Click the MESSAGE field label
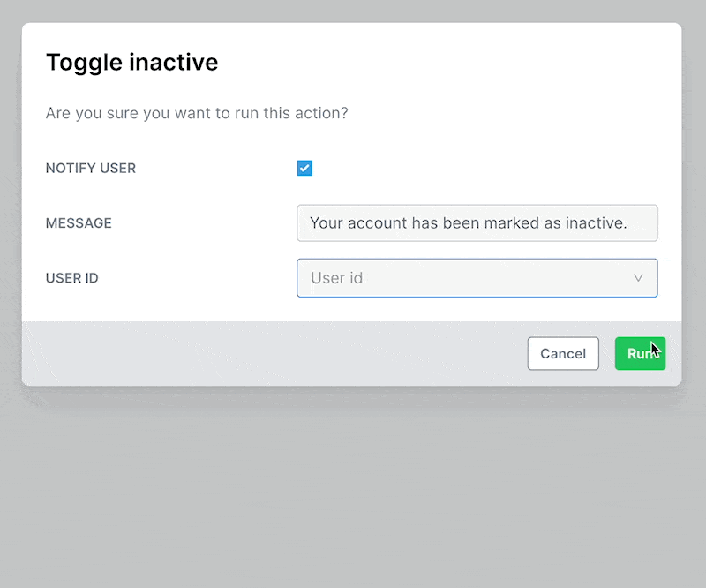The image size is (706, 588). point(79,223)
